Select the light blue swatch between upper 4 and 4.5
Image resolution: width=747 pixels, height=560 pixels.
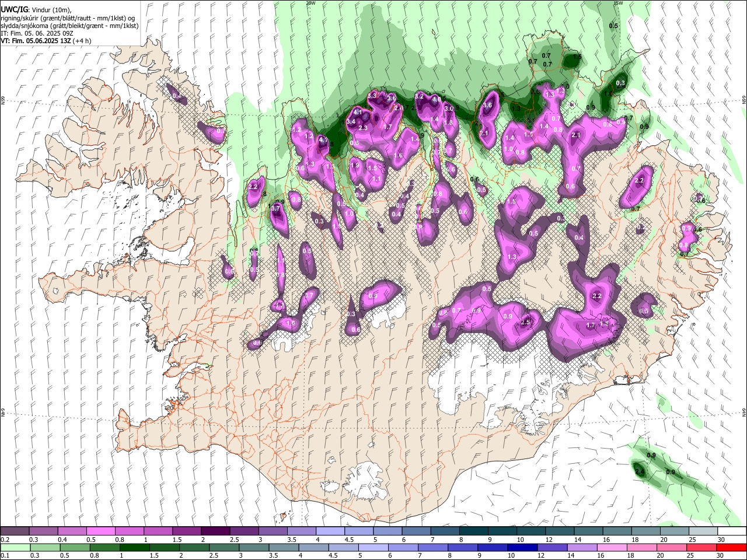click(x=330, y=531)
